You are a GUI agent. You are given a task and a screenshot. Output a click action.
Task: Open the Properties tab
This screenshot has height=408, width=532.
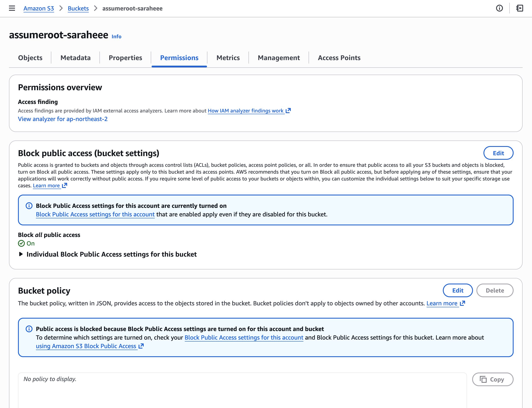pos(125,58)
